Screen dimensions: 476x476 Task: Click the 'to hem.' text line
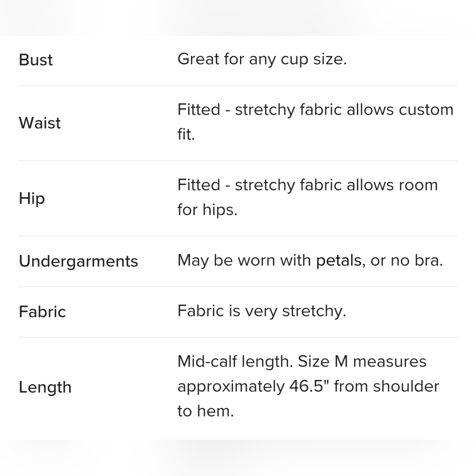(206, 411)
